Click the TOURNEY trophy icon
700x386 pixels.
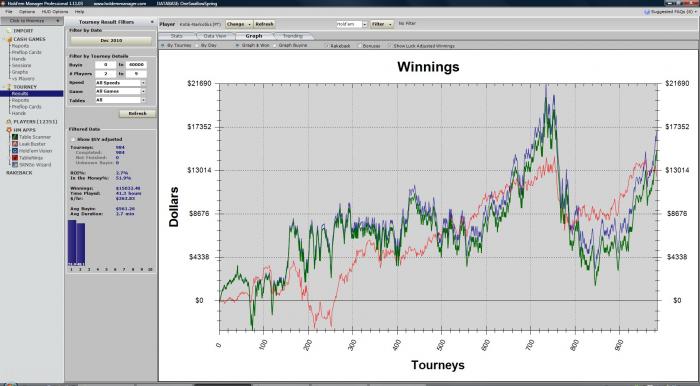click(x=8, y=87)
